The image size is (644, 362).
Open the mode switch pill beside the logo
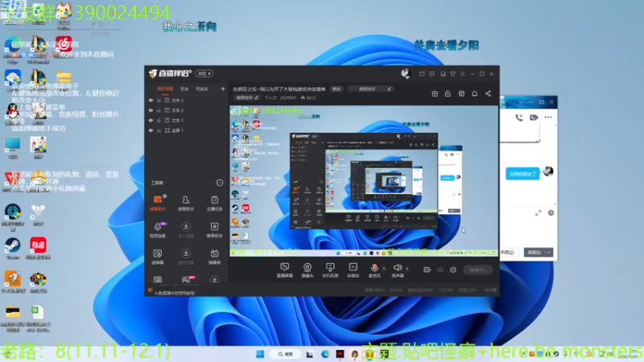tap(204, 74)
